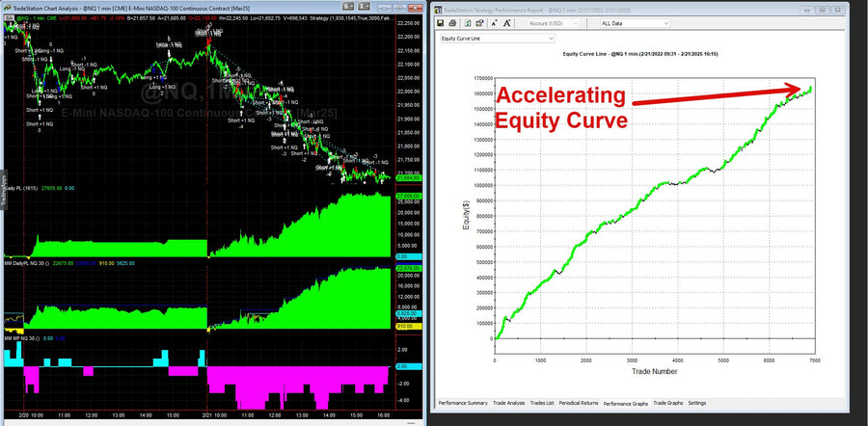The image size is (868, 426).
Task: Click the 2/20 10:00 time axis label
Action: click(29, 414)
